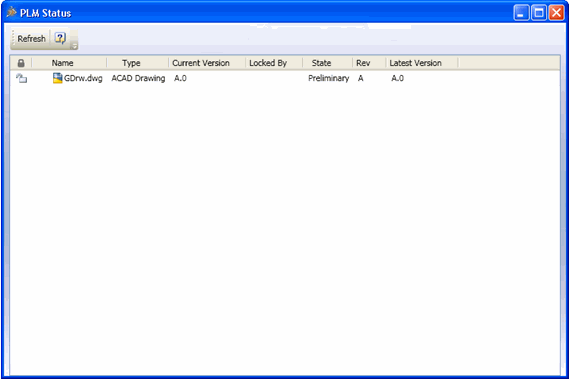
Task: Click the lock column header icon
Action: point(21,63)
